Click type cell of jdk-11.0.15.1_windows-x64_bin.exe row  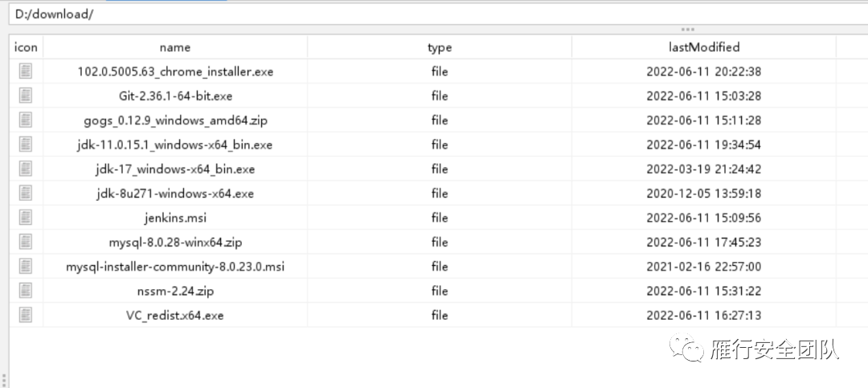[440, 145]
